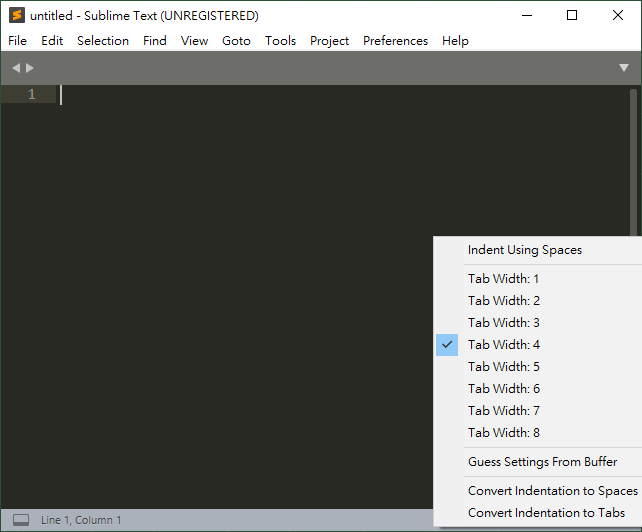This screenshot has width=642, height=532.
Task: Open the Project menu
Action: [329, 41]
